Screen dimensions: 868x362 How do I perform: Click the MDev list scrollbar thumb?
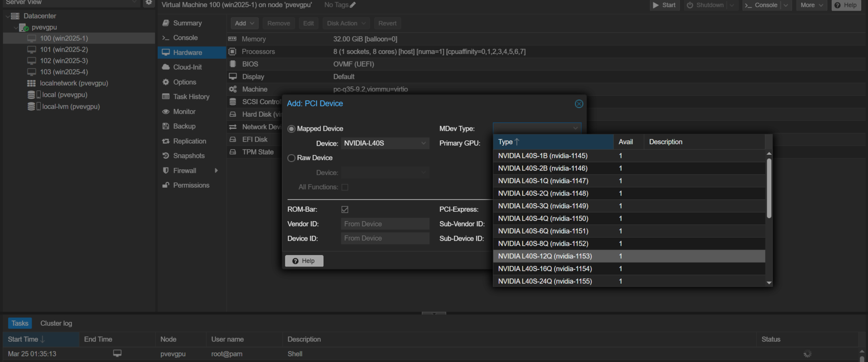(769, 188)
